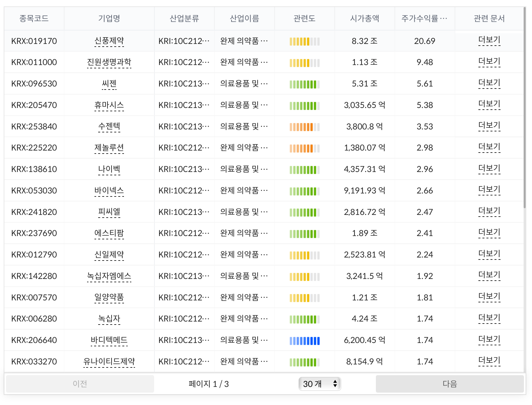Click 더보기 in the 수젠텍 row
Viewport: 532px width, 405px height.
489,126
